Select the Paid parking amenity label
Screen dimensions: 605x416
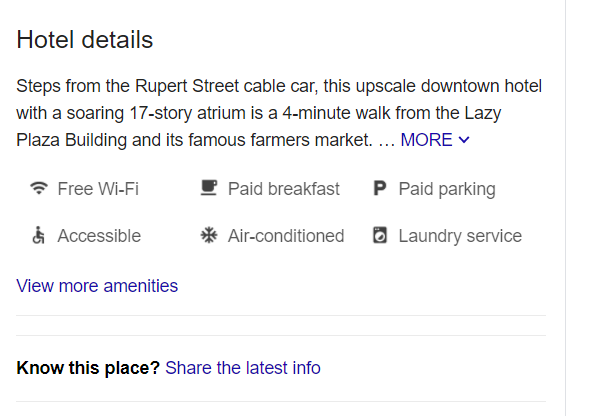pyautogui.click(x=447, y=189)
